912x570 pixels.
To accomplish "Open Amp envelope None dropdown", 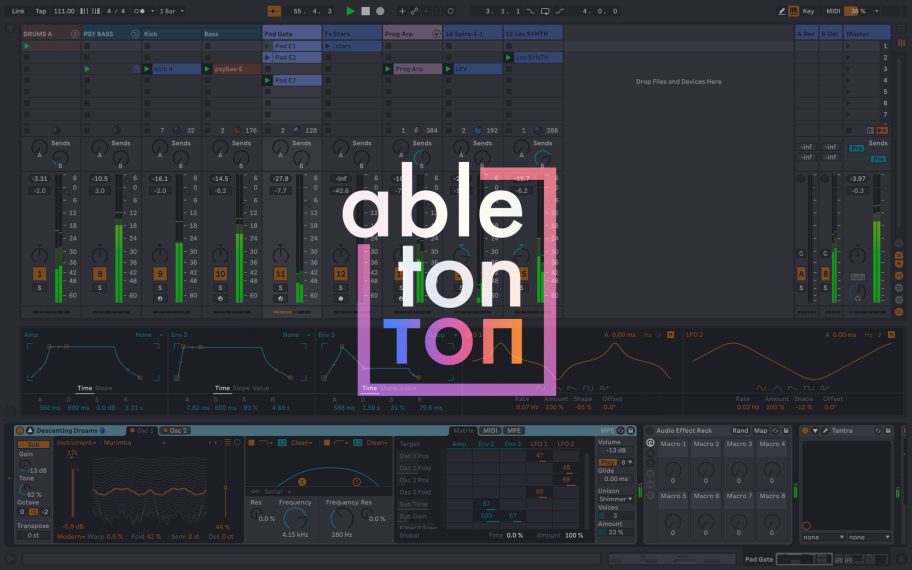I will [x=148, y=335].
